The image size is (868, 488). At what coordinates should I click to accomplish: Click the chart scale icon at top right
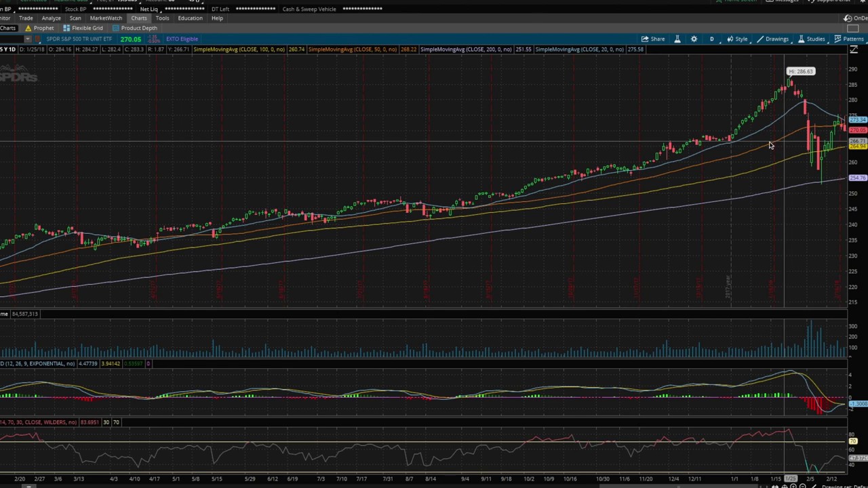point(853,49)
